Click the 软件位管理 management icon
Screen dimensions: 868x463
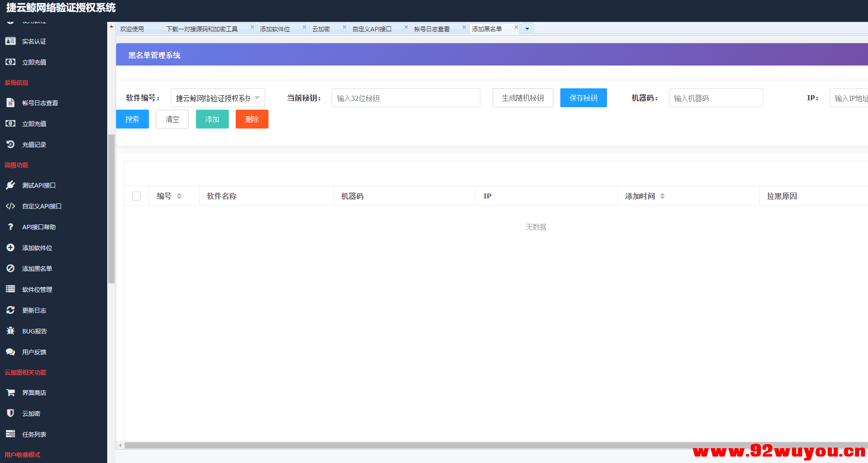(10, 289)
